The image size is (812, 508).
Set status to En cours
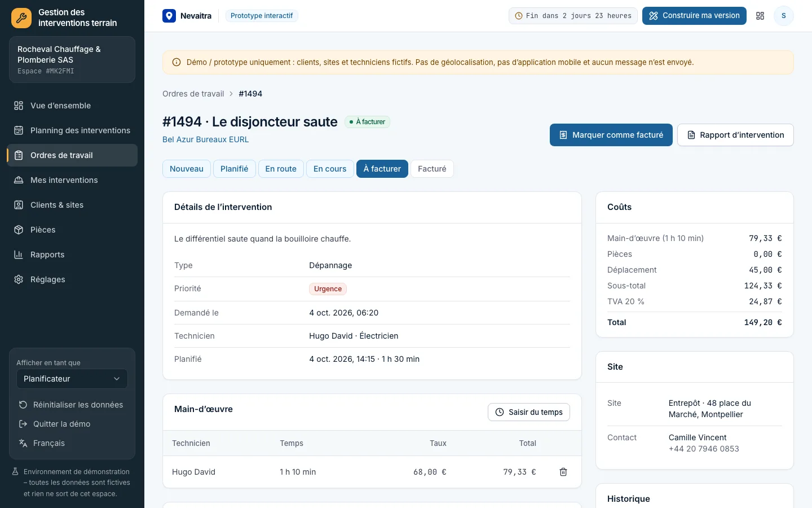pyautogui.click(x=330, y=169)
